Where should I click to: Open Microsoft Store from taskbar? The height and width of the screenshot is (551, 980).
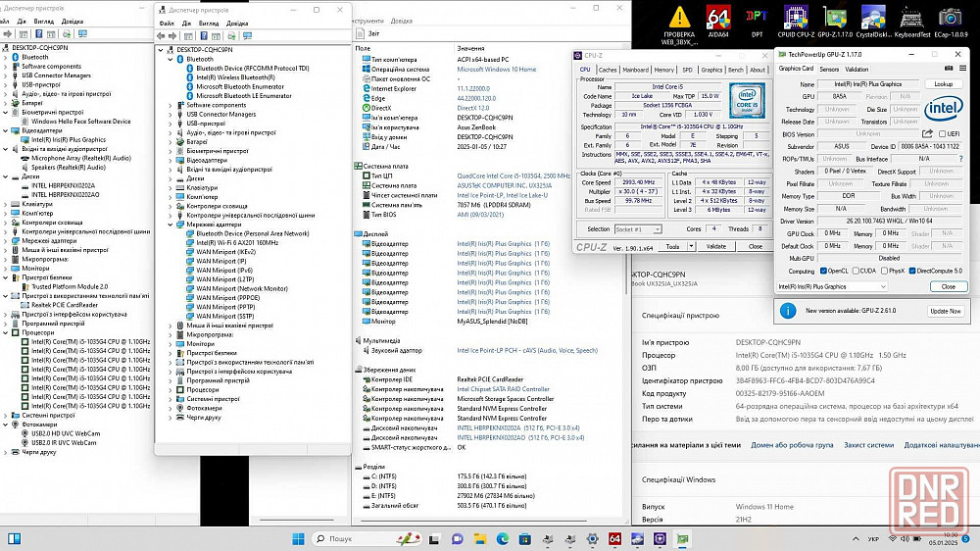click(525, 538)
